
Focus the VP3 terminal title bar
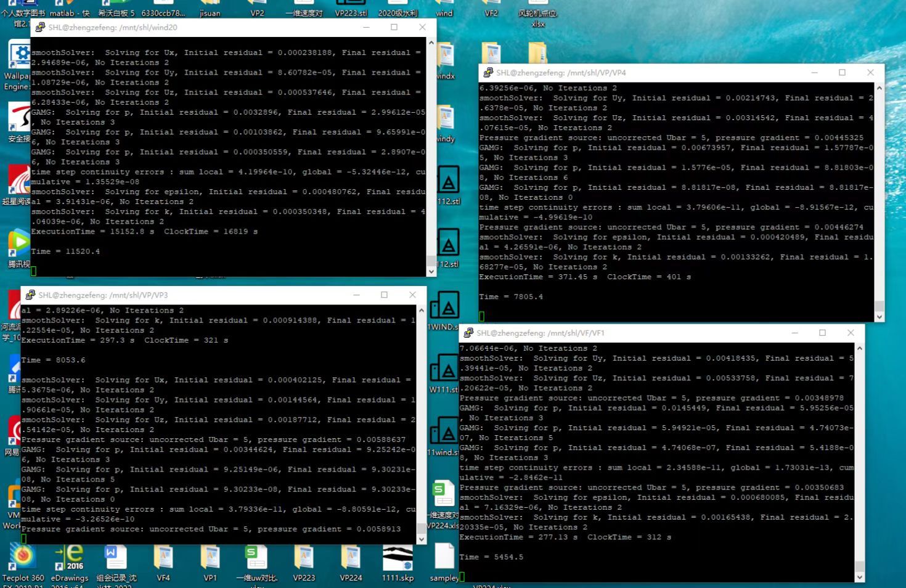(185, 295)
